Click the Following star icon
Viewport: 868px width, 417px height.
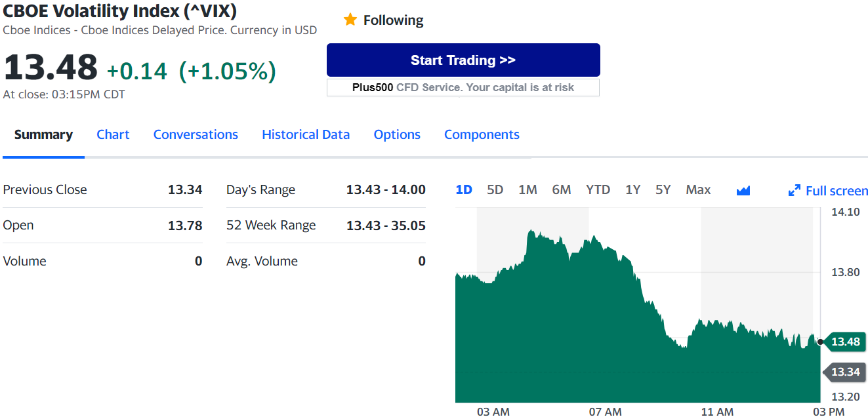pyautogui.click(x=350, y=20)
